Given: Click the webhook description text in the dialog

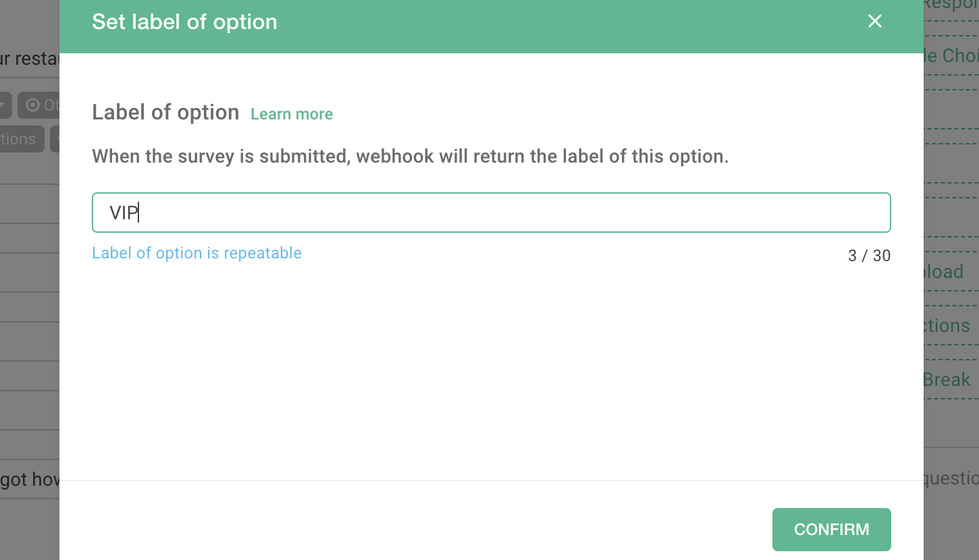Looking at the screenshot, I should coord(408,156).
